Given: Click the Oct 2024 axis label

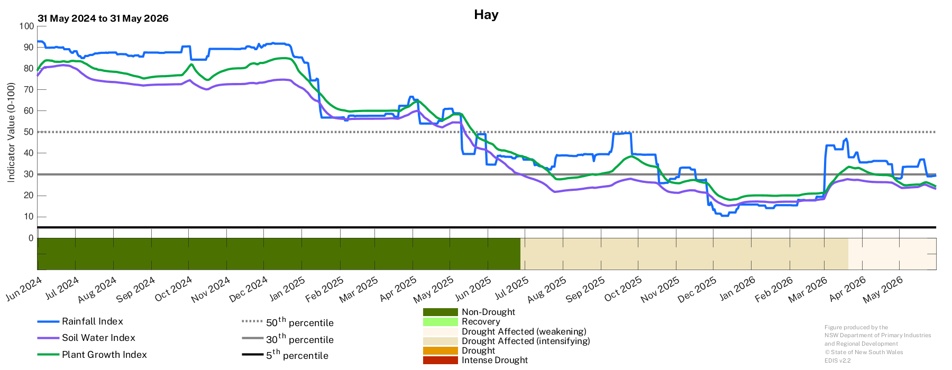Looking at the screenshot, I should tap(174, 289).
